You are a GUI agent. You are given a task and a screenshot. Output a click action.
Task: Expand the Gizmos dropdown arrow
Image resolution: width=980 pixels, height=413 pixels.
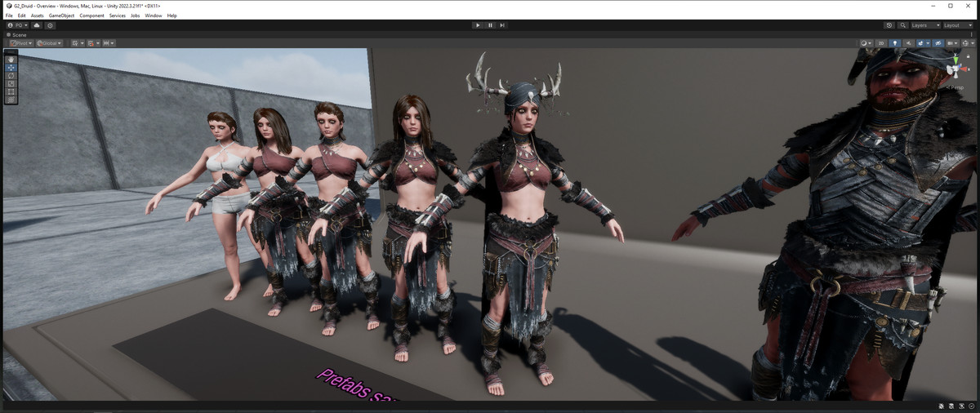tap(973, 43)
